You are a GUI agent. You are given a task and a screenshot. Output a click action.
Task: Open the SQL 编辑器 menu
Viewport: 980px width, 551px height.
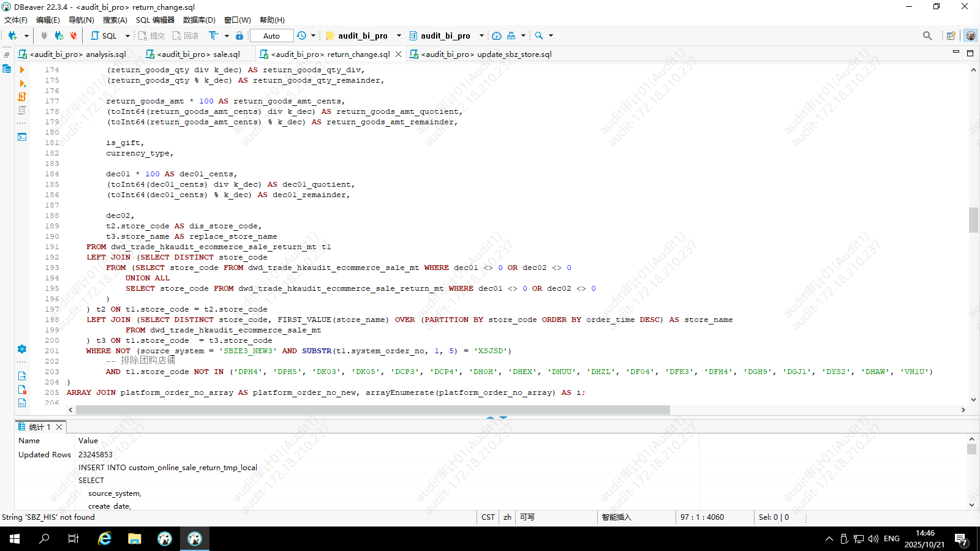pyautogui.click(x=155, y=20)
